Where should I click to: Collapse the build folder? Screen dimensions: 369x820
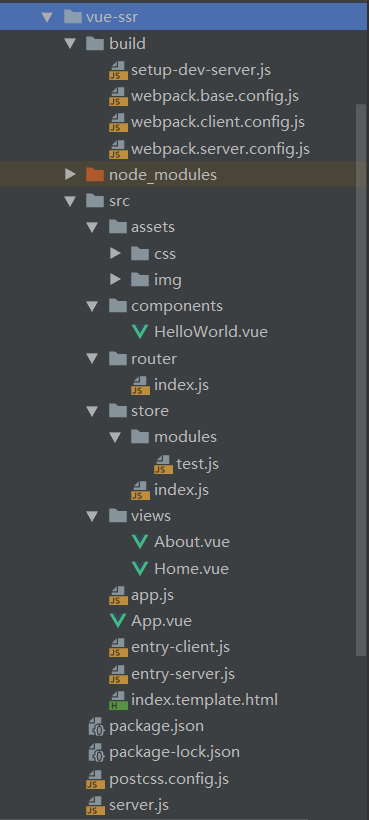pyautogui.click(x=70, y=44)
